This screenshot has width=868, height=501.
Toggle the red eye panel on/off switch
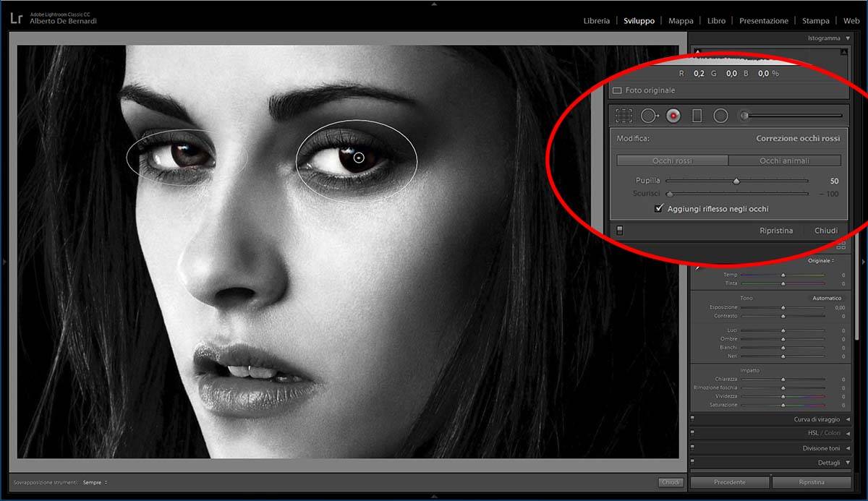click(619, 231)
